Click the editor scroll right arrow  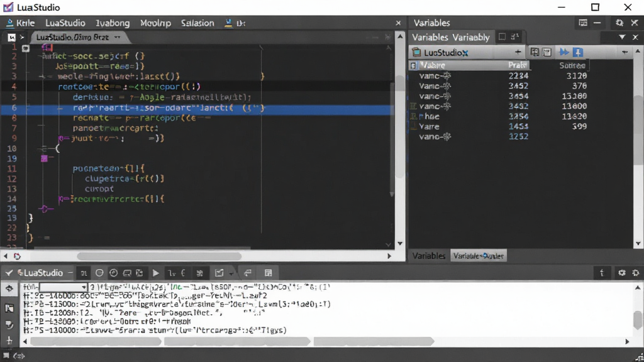[x=389, y=256]
